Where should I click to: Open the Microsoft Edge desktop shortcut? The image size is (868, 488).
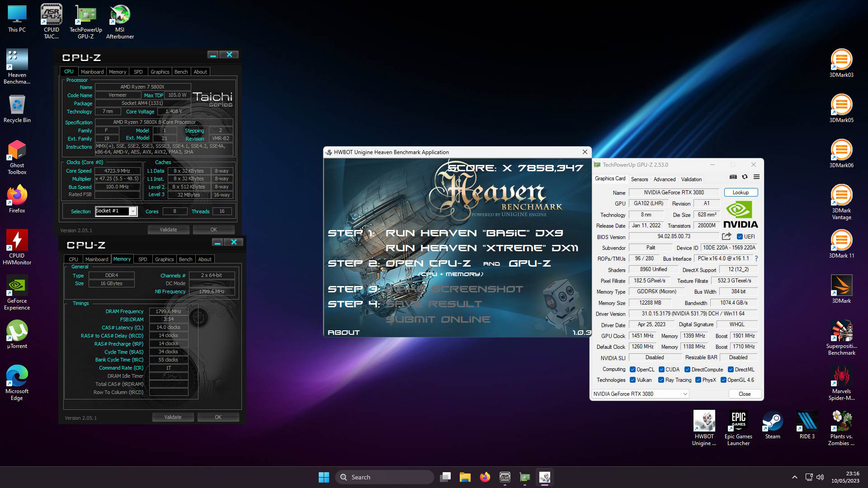pos(17,383)
